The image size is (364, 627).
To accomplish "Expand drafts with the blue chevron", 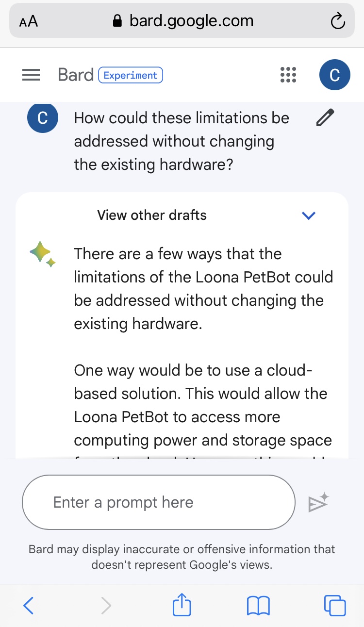I will click(309, 215).
